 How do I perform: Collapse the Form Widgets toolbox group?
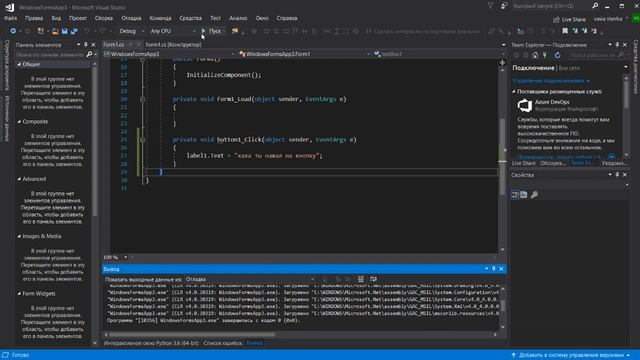pos(19,293)
